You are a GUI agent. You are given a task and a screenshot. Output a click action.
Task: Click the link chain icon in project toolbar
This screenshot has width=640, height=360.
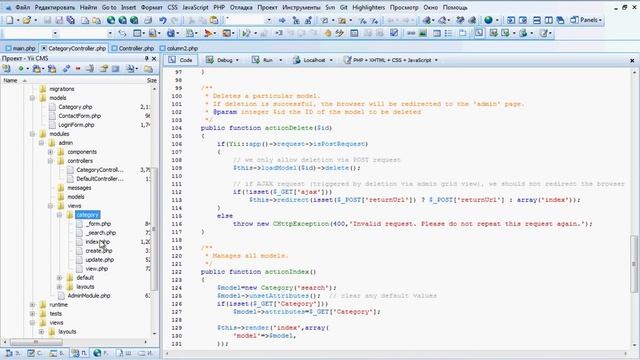[66, 69]
